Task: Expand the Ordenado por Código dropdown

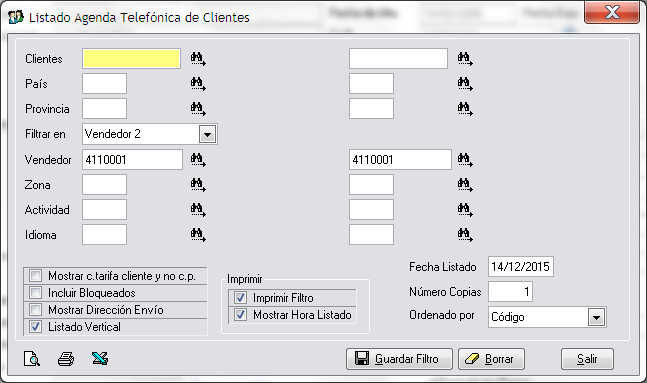Action: pos(596,317)
